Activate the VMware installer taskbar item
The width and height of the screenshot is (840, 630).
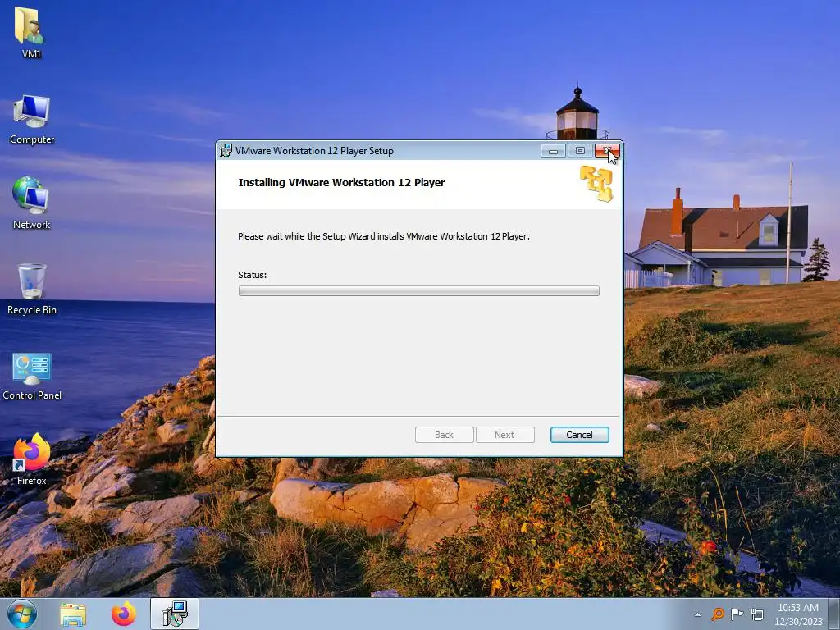[175, 614]
